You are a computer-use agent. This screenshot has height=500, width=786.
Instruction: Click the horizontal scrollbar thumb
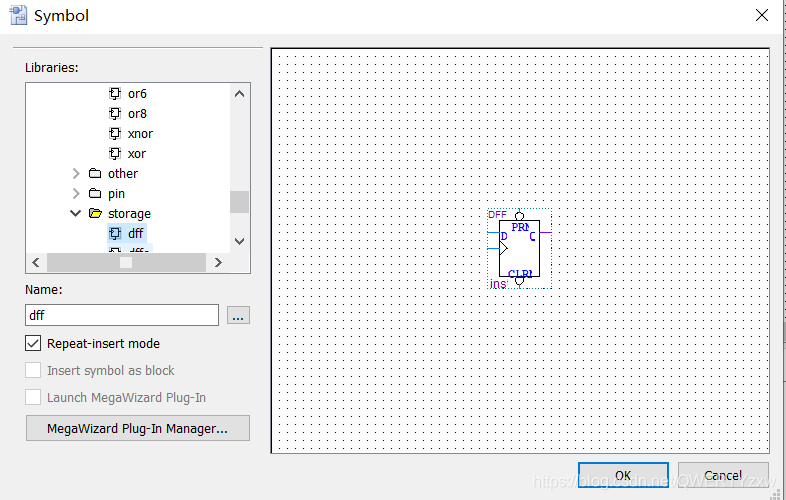(x=126, y=262)
